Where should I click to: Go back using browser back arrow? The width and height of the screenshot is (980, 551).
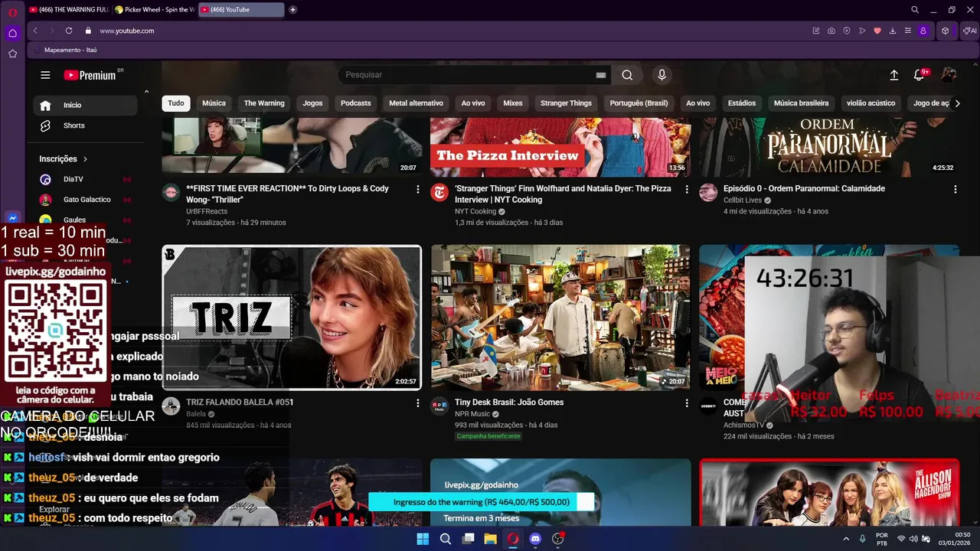coord(35,31)
